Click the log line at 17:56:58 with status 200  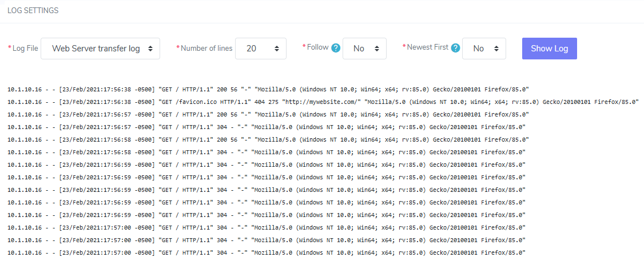tap(268, 139)
